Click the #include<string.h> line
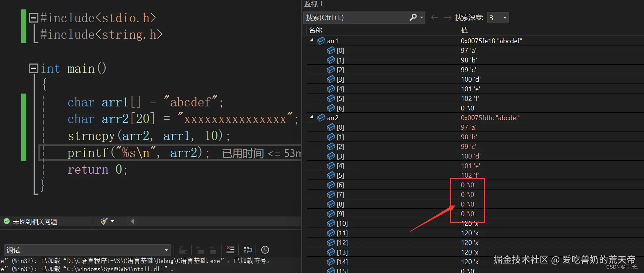Screen dimensions: 644x273 point(102,34)
